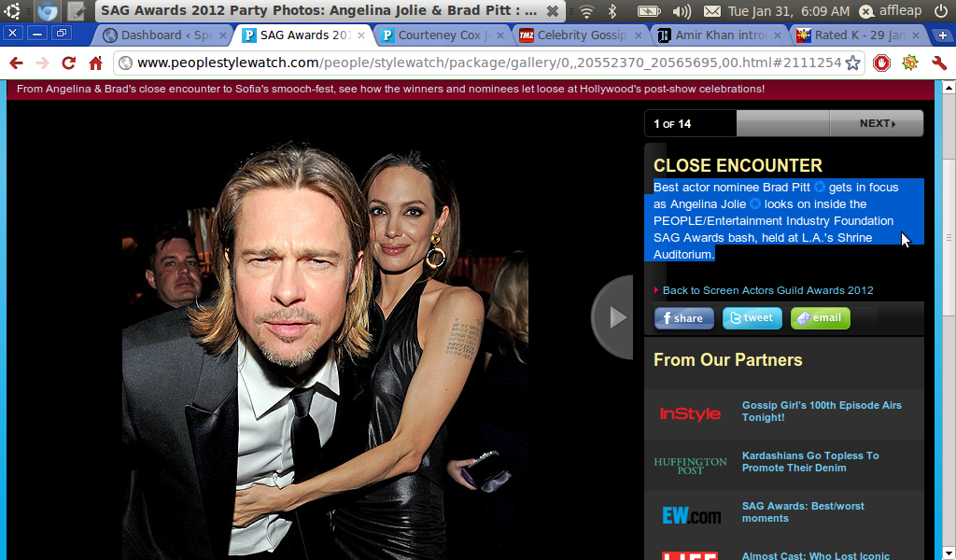The height and width of the screenshot is (560, 956).
Task: Close the Amir Khan tab
Action: pos(778,35)
